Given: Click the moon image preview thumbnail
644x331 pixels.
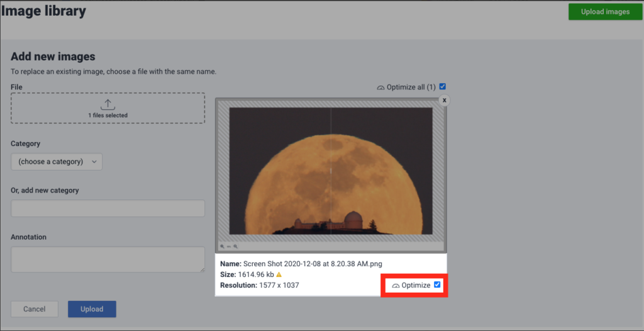Looking at the screenshot, I should coord(331,171).
